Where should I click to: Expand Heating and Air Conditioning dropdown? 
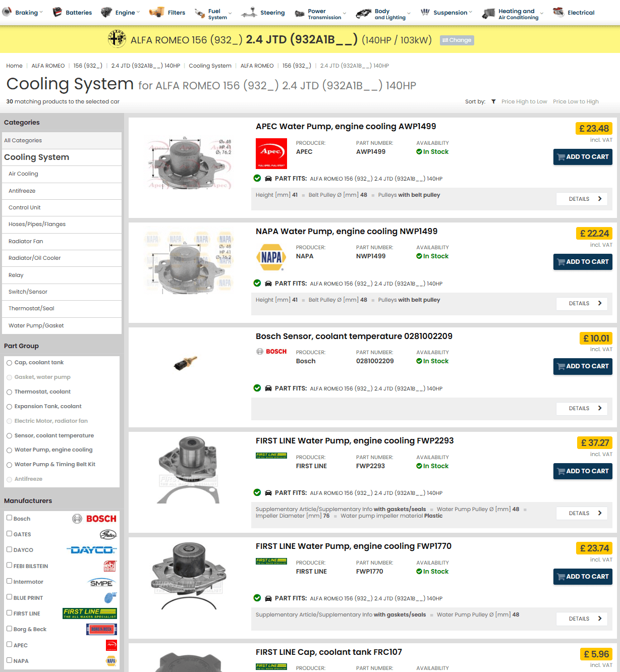click(542, 14)
